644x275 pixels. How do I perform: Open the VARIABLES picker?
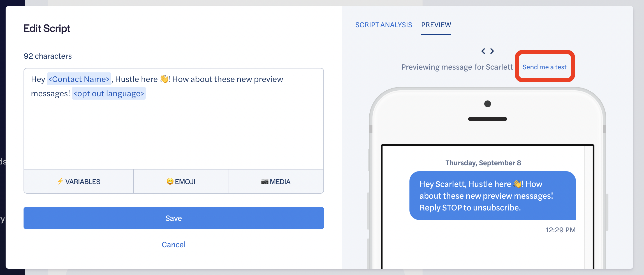click(79, 181)
